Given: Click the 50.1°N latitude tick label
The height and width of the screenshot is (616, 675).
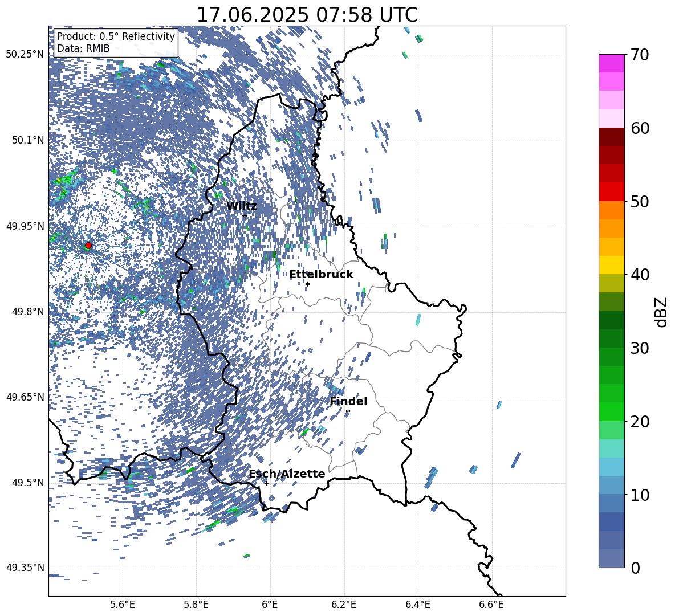Looking at the screenshot, I should [28, 140].
